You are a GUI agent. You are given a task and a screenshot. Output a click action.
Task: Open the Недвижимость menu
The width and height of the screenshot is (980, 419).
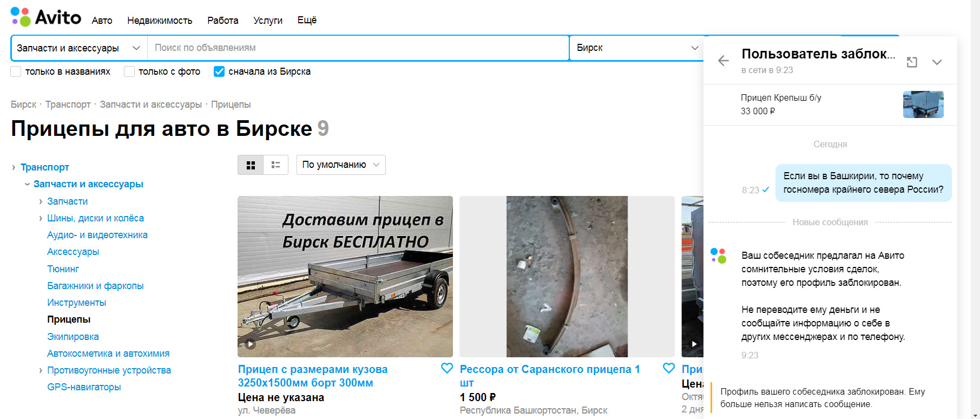pyautogui.click(x=160, y=21)
